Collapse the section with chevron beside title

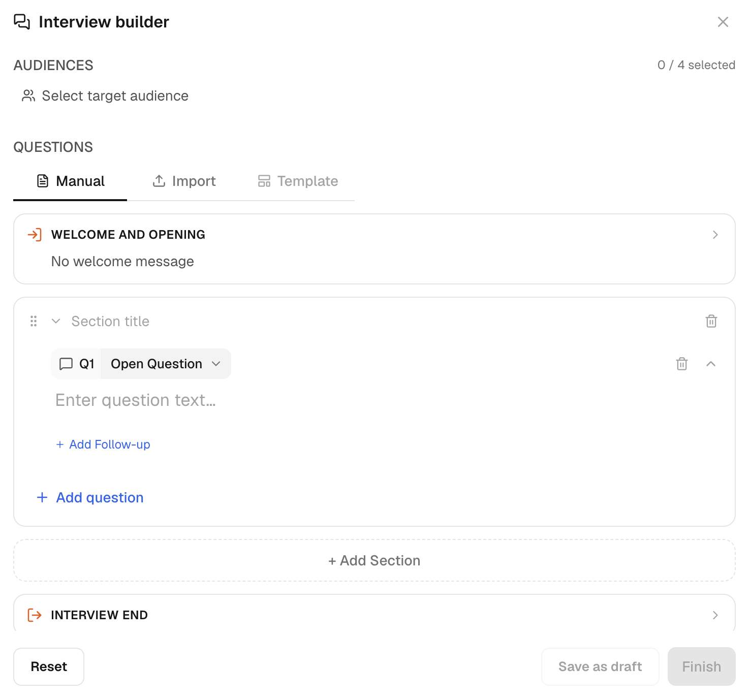(56, 321)
